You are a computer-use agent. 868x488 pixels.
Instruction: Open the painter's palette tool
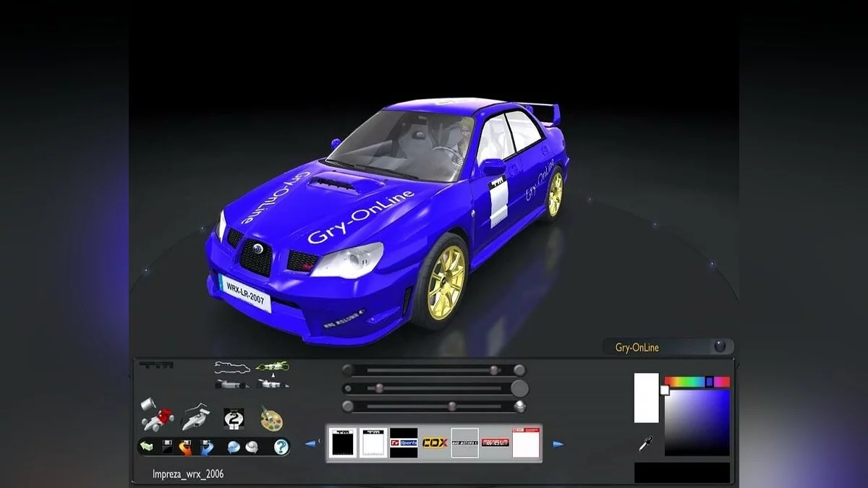click(271, 419)
